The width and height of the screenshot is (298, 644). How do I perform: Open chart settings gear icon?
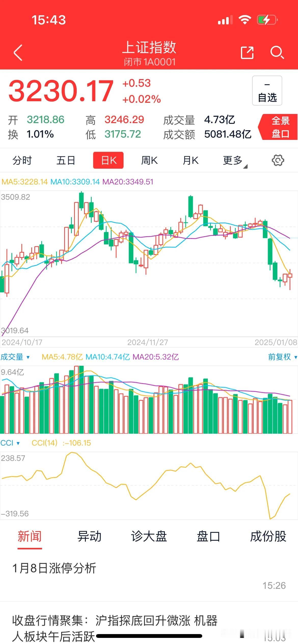(x=278, y=160)
